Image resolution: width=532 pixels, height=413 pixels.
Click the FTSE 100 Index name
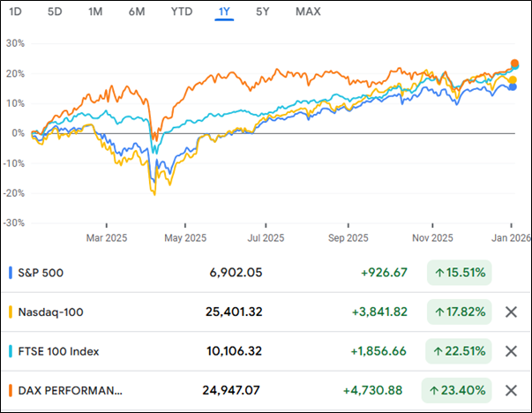(x=58, y=351)
